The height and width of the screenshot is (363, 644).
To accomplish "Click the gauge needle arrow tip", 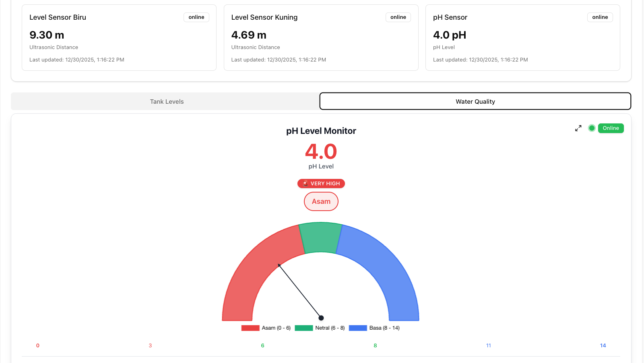I will [x=279, y=265].
